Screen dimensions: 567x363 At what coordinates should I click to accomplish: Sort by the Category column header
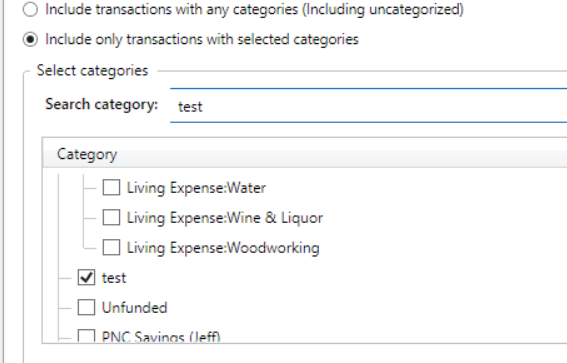(304, 154)
